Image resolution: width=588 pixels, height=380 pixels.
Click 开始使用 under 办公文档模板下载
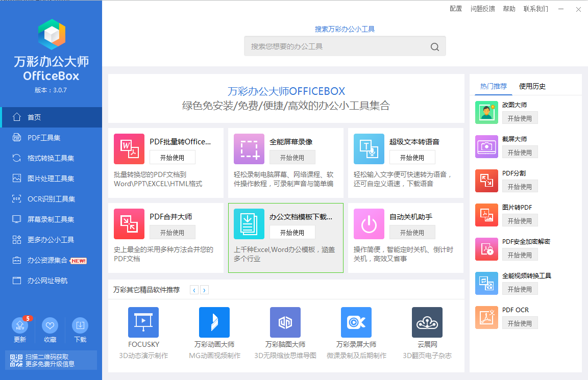(292, 233)
